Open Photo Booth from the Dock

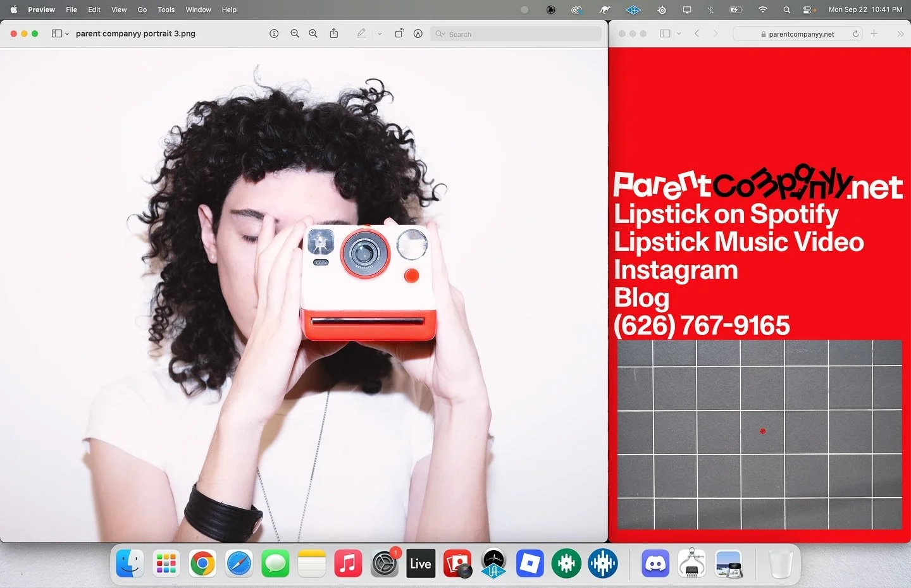click(457, 563)
